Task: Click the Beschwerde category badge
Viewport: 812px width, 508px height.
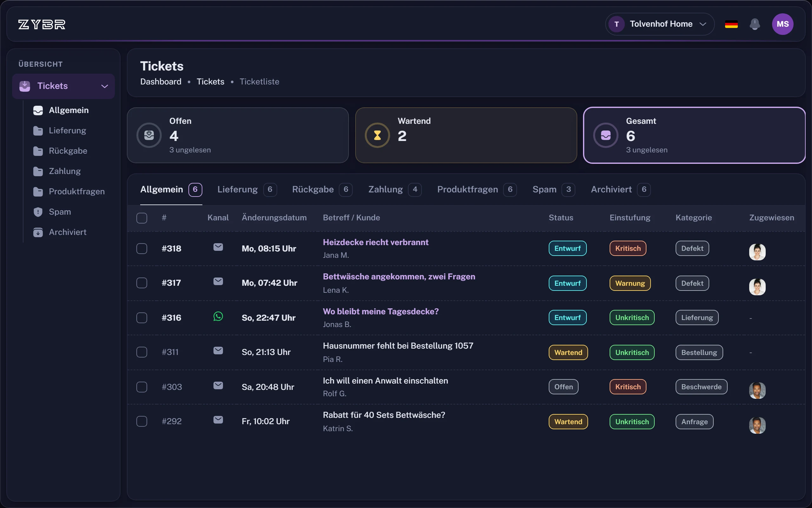Action: coord(701,387)
